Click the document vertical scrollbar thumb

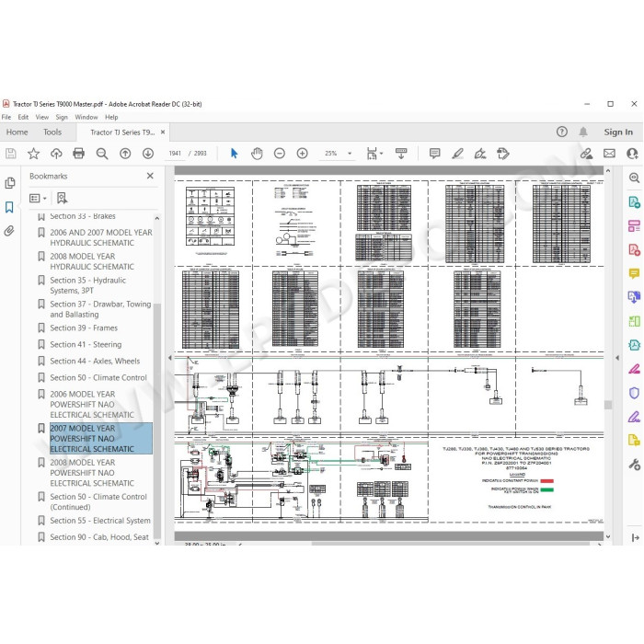(608, 405)
